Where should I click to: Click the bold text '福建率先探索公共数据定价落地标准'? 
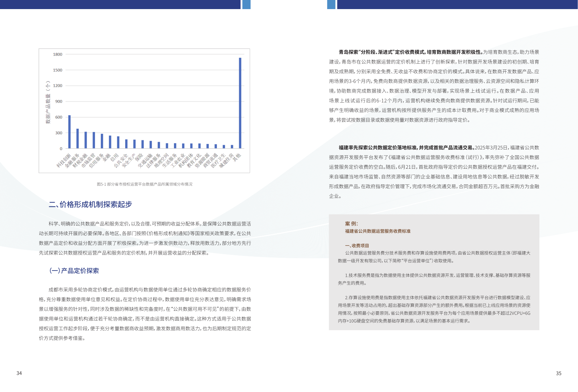coord(377,148)
